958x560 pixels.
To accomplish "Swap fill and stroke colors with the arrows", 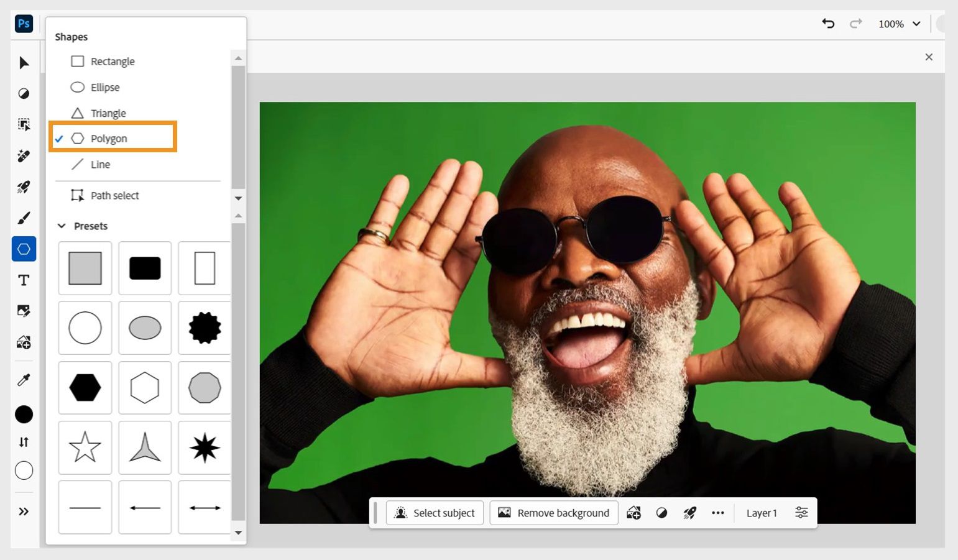I will pos(24,442).
